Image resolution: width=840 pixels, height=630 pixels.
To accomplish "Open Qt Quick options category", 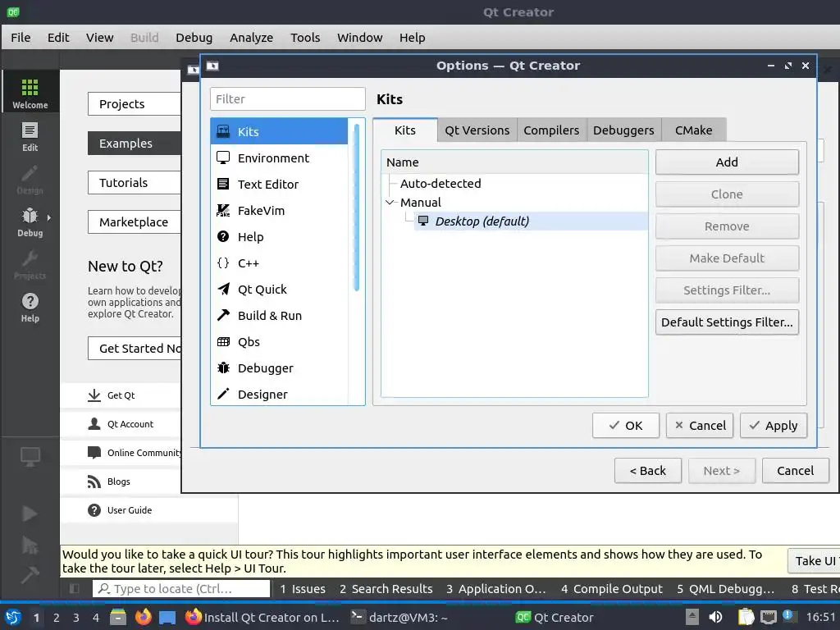I will (x=279, y=290).
